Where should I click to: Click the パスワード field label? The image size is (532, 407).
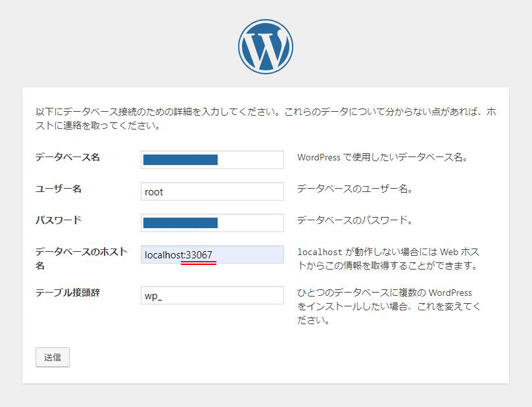(59, 220)
